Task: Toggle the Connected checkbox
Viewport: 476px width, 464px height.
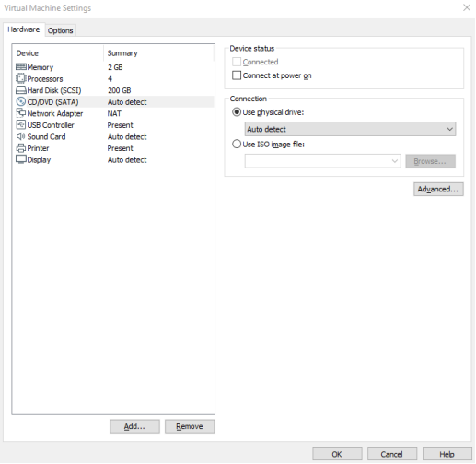Action: 237,62
